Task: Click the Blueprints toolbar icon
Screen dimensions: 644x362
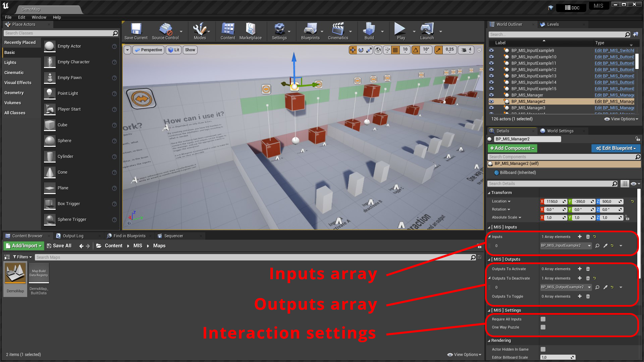Action: pos(311,30)
